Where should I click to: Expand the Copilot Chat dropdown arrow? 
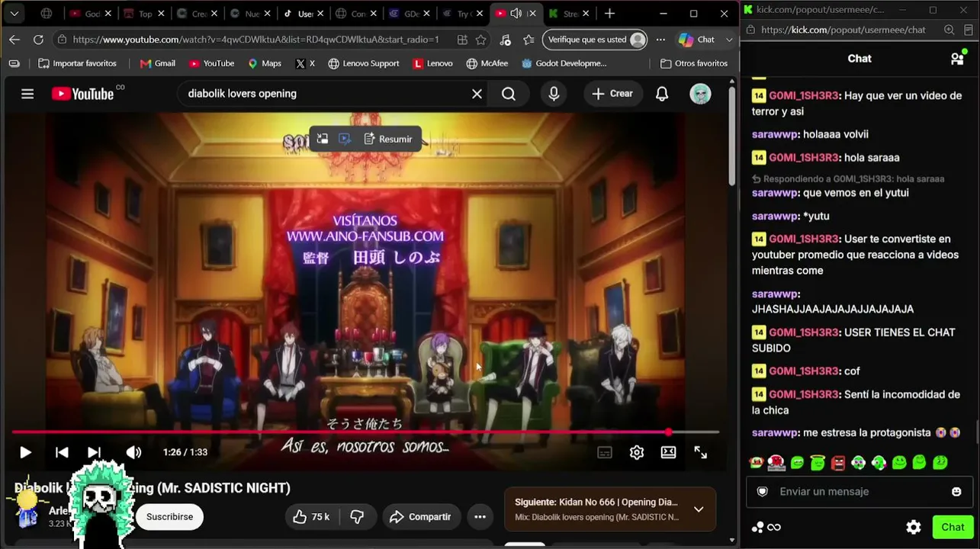pyautogui.click(x=729, y=40)
